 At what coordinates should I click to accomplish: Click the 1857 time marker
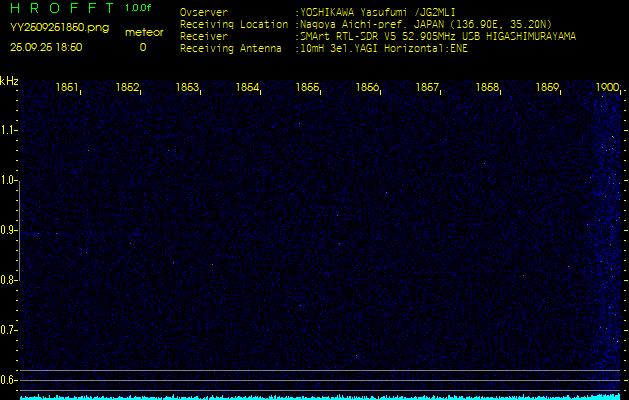click(x=427, y=87)
